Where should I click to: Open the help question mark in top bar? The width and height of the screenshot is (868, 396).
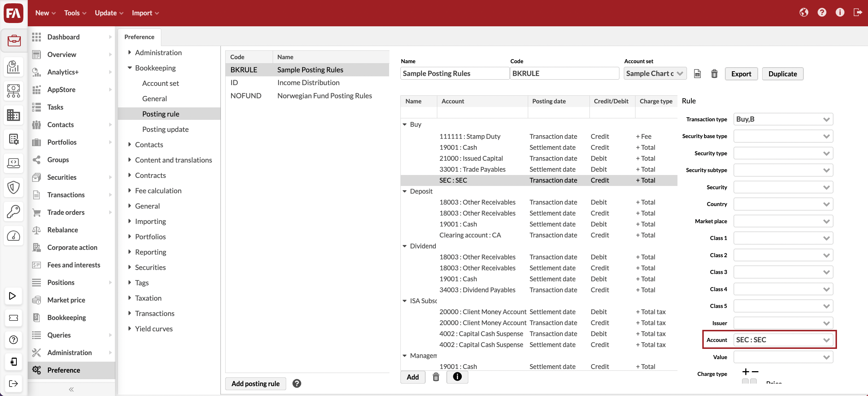(822, 13)
